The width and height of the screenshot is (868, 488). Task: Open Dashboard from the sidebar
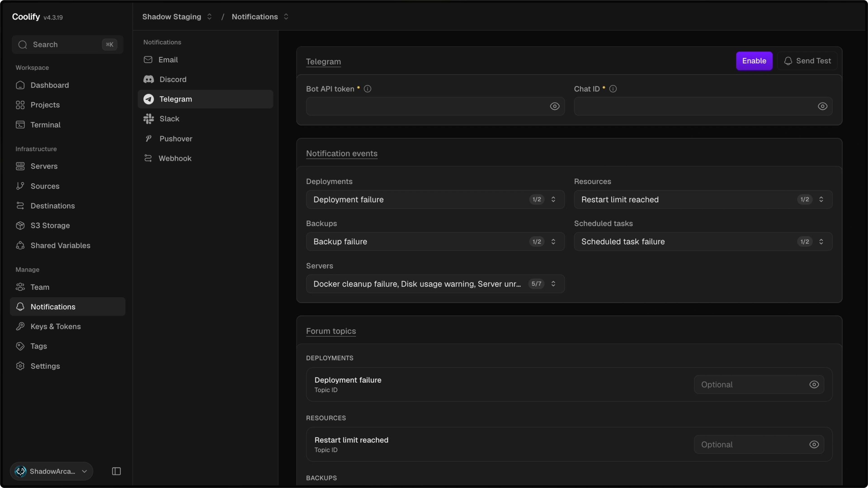67,85
